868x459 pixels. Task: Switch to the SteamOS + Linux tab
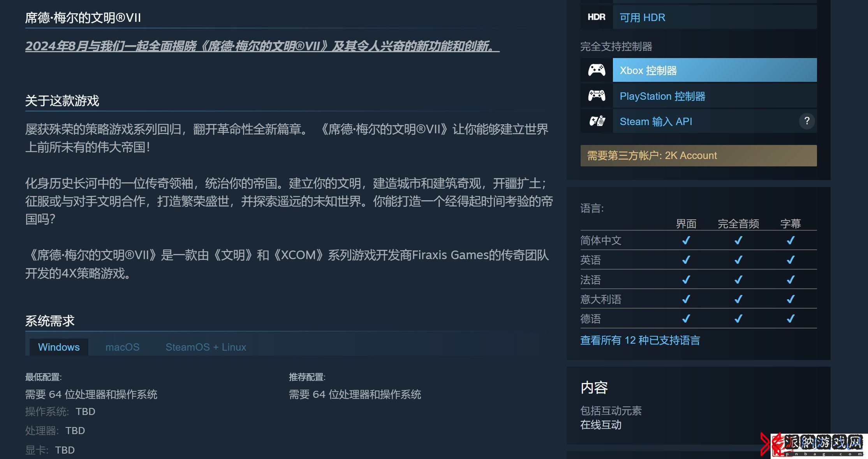206,347
